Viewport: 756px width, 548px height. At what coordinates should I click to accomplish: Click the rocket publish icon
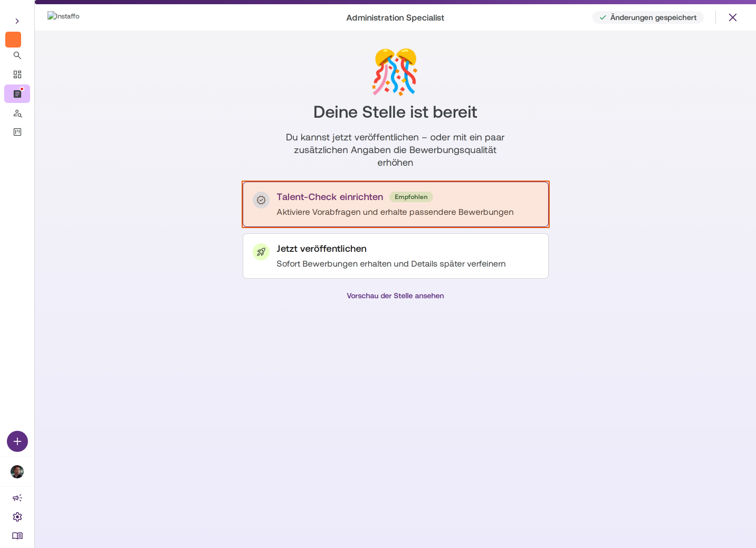click(261, 252)
